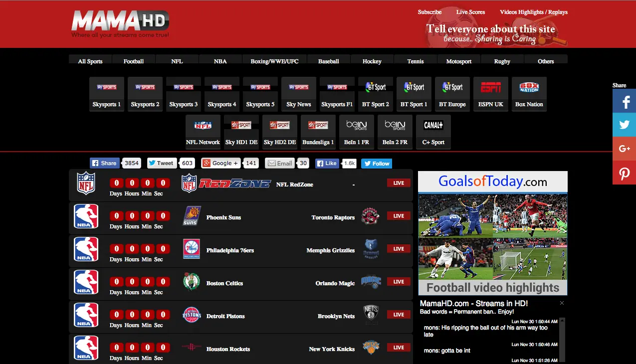Click the Twitter Follow button
The height and width of the screenshot is (364, 636).
click(x=377, y=164)
